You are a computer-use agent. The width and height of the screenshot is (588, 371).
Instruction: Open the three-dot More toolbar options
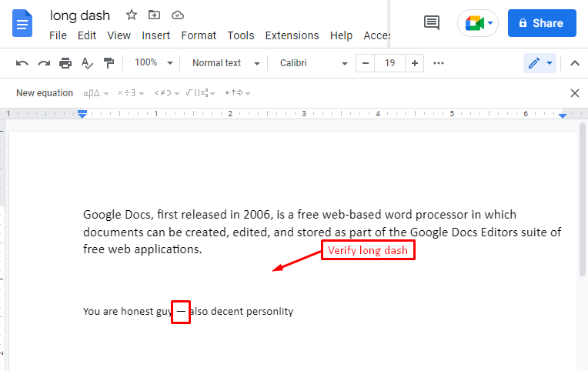click(x=439, y=63)
